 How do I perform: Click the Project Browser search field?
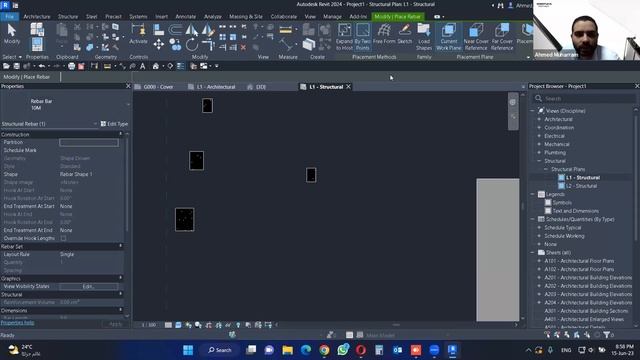pos(584,98)
